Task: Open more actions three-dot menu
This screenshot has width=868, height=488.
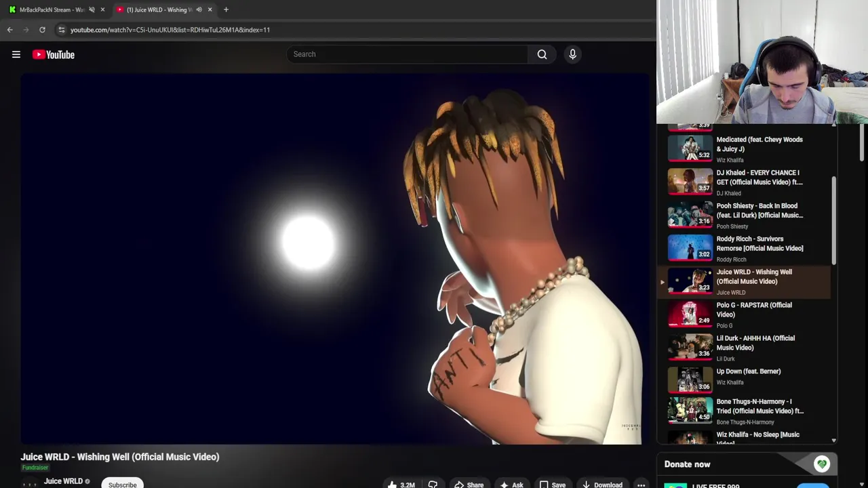Action: point(641,485)
